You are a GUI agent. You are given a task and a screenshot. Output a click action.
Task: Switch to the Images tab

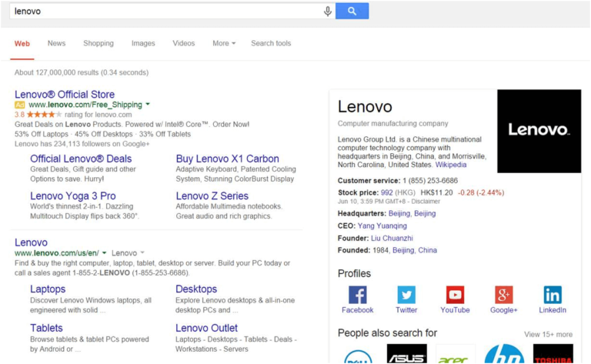tap(143, 43)
